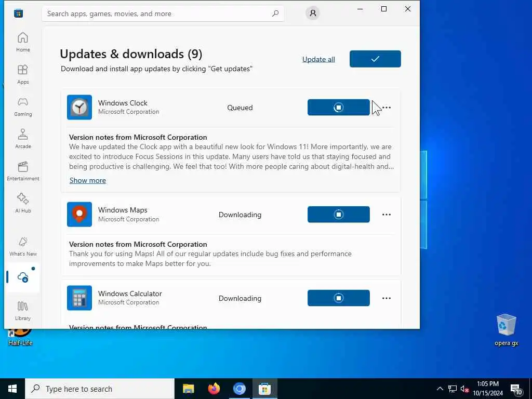Open more options for Windows Clock
Image resolution: width=532 pixels, height=399 pixels.
pyautogui.click(x=387, y=108)
